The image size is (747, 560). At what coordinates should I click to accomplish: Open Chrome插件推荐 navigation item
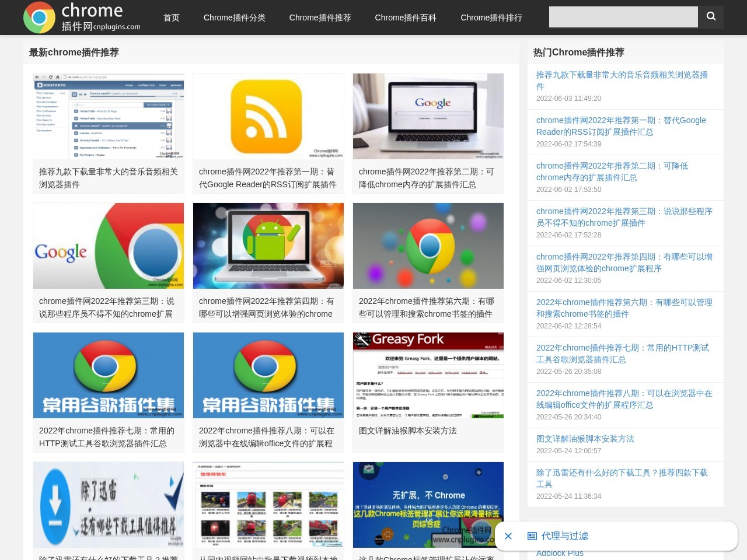point(320,17)
